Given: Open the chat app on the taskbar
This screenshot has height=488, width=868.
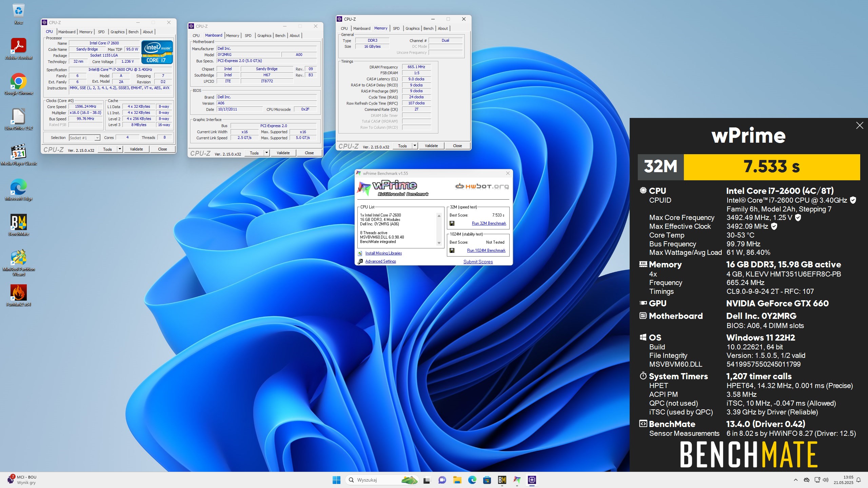Looking at the screenshot, I should click(442, 480).
